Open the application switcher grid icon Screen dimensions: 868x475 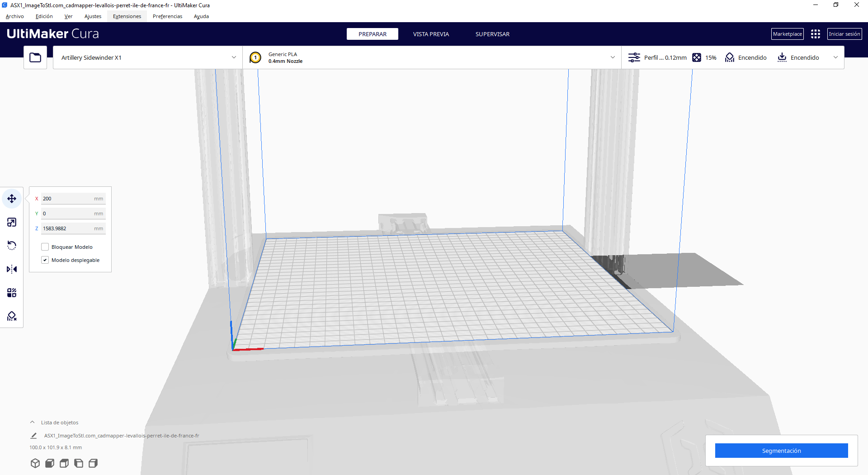click(x=815, y=34)
